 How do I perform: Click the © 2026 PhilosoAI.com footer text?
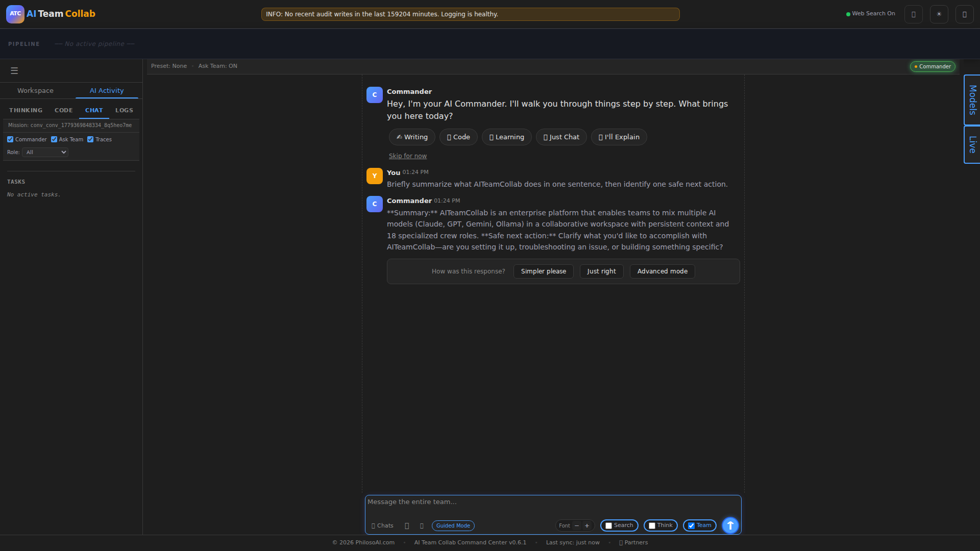click(363, 543)
